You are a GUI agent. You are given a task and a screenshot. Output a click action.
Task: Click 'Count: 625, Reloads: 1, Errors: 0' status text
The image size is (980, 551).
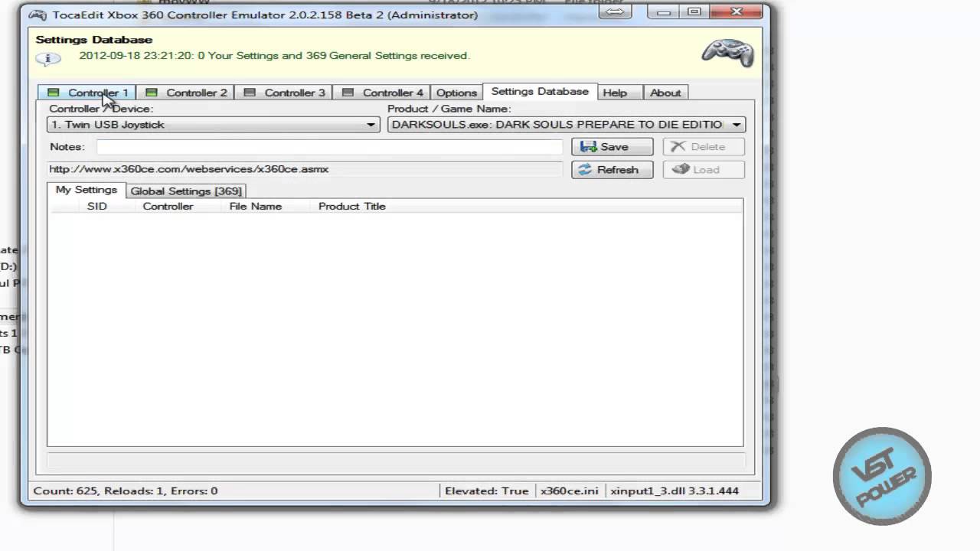(x=126, y=491)
